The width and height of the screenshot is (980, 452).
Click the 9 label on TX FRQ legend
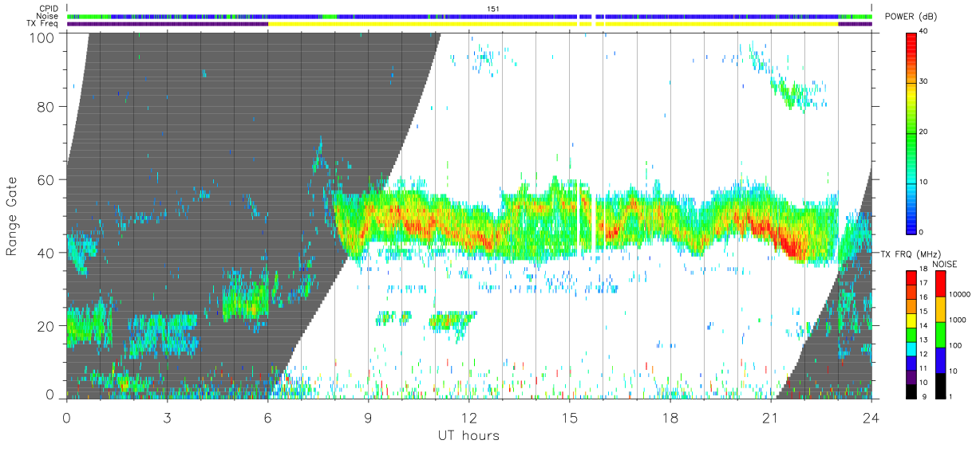(x=925, y=398)
